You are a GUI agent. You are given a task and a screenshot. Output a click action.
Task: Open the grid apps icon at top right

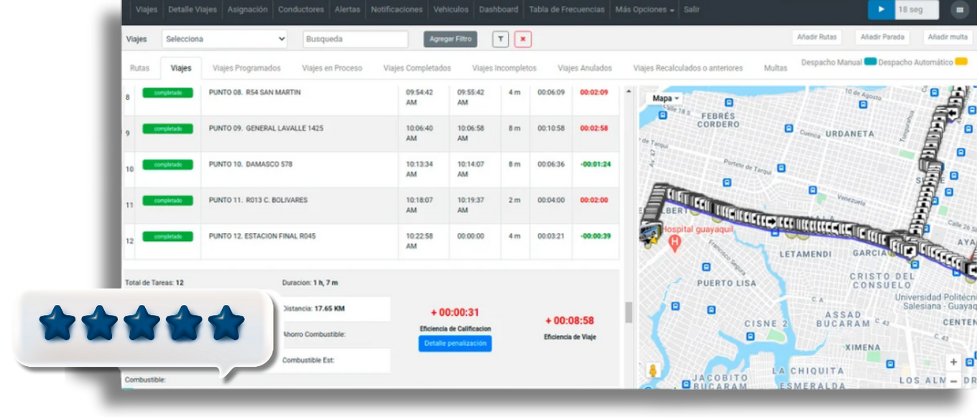pyautogui.click(x=960, y=9)
